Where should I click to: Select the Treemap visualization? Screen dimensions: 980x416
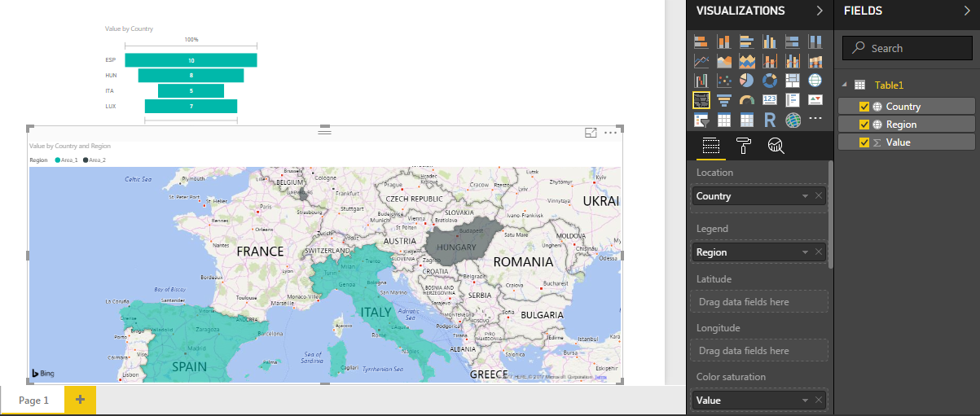click(x=792, y=81)
